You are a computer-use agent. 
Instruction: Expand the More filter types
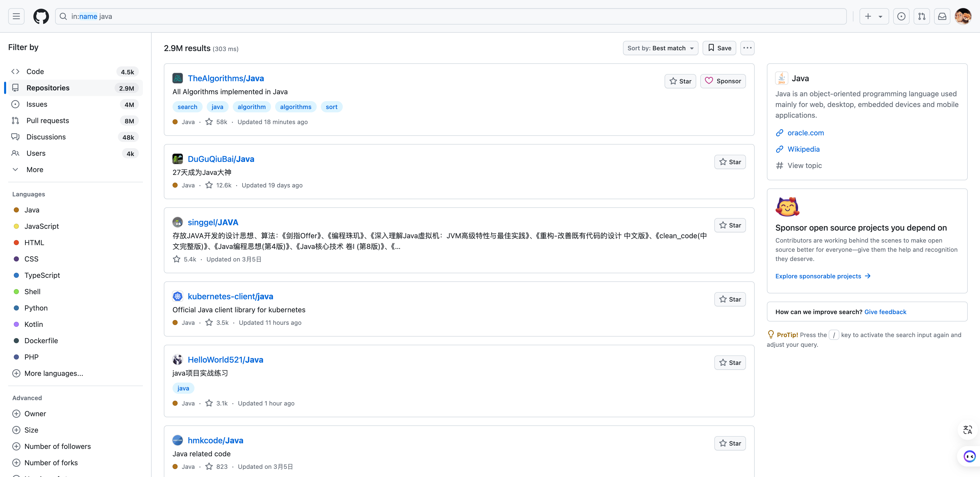(35, 170)
